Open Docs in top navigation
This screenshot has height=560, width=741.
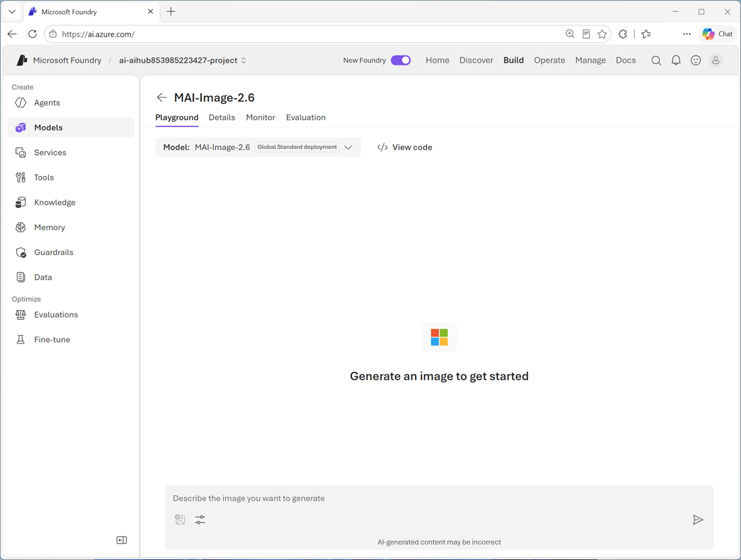(626, 61)
